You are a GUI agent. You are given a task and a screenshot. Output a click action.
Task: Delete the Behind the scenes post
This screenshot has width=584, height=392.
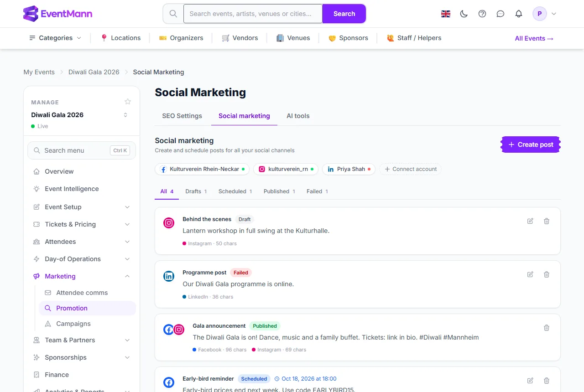547,221
